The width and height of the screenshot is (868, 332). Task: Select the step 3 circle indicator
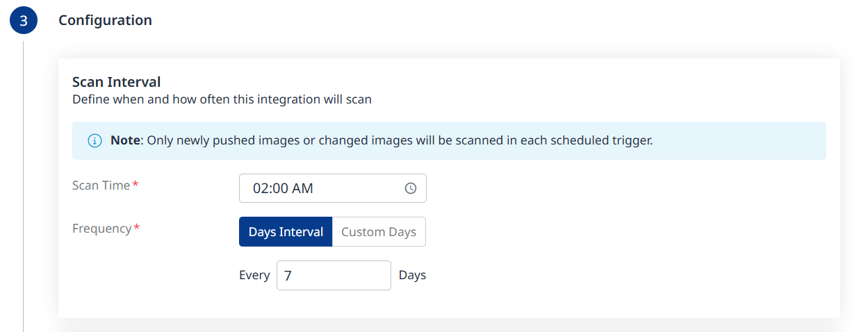(24, 21)
